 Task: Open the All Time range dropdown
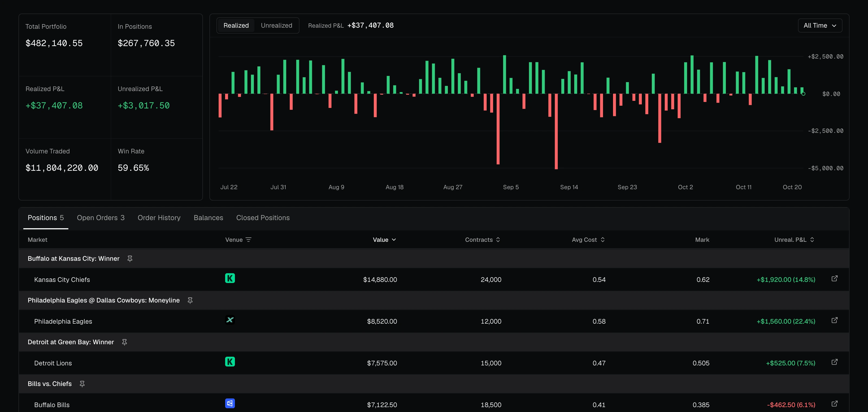click(820, 25)
